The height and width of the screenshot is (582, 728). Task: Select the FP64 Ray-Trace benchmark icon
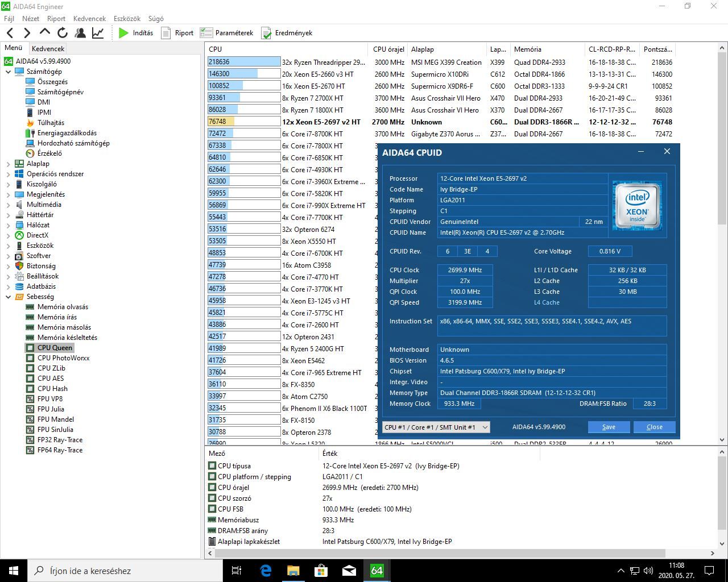coord(30,450)
